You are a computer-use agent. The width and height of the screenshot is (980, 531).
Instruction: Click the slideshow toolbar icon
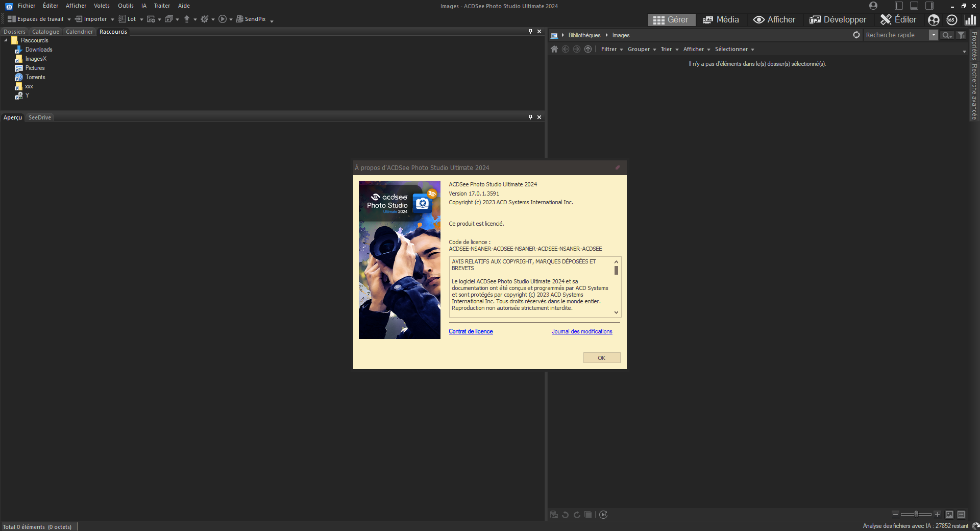coord(169,19)
